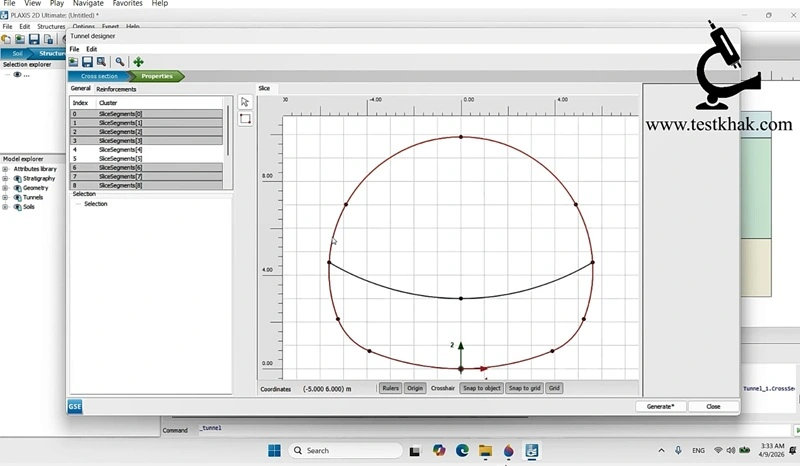The height and width of the screenshot is (466, 800).
Task: Click the open project icon in PLAXIS toolbar
Action: (x=20, y=39)
